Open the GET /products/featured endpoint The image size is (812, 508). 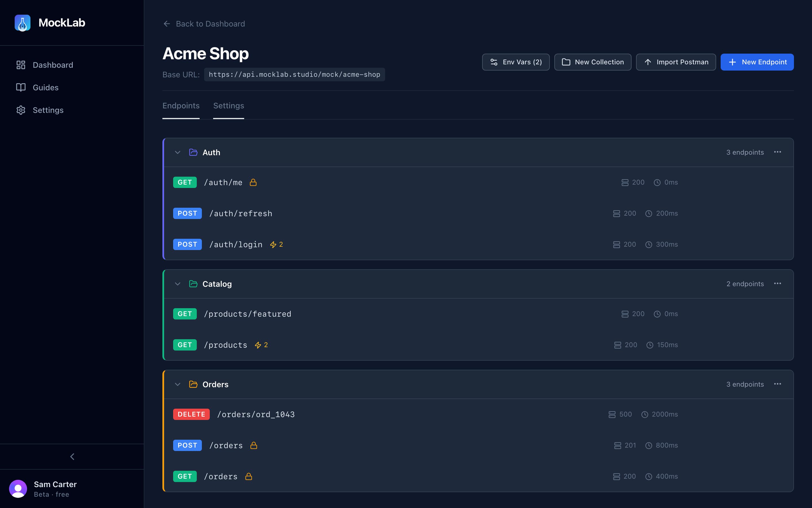[478, 314]
